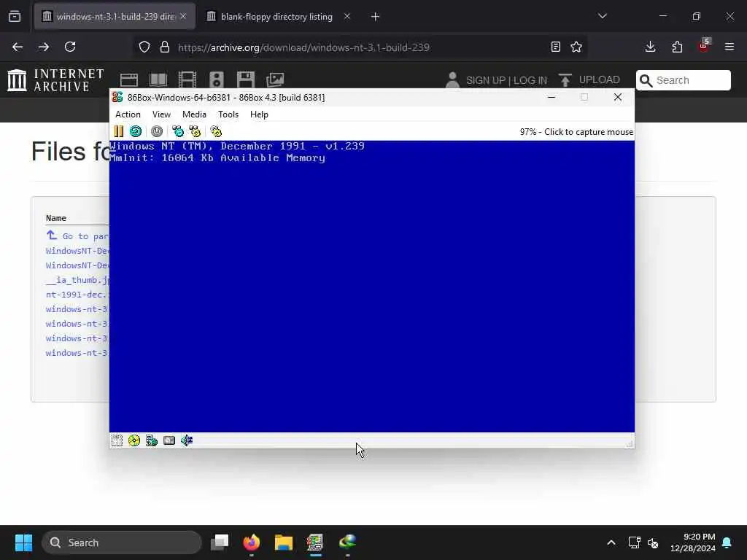
Task: Click the red extension badge icon
Action: (x=704, y=46)
